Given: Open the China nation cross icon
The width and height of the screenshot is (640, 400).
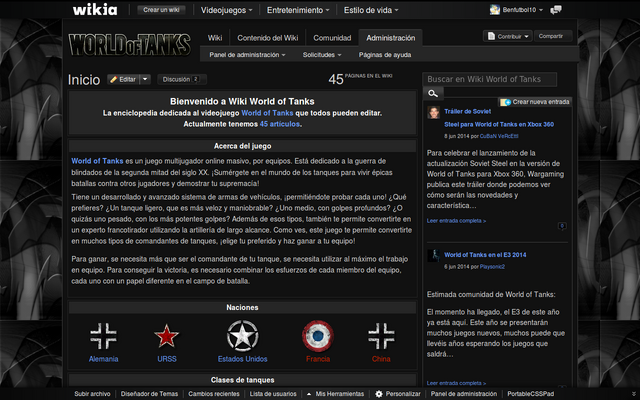Looking at the screenshot, I should (x=381, y=336).
